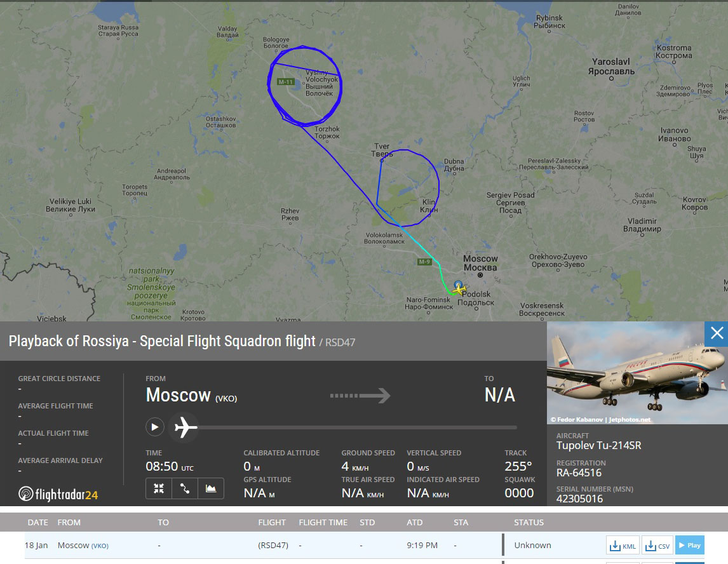Click the yellow aircraft icon on the map
The image size is (728, 564).
459,289
